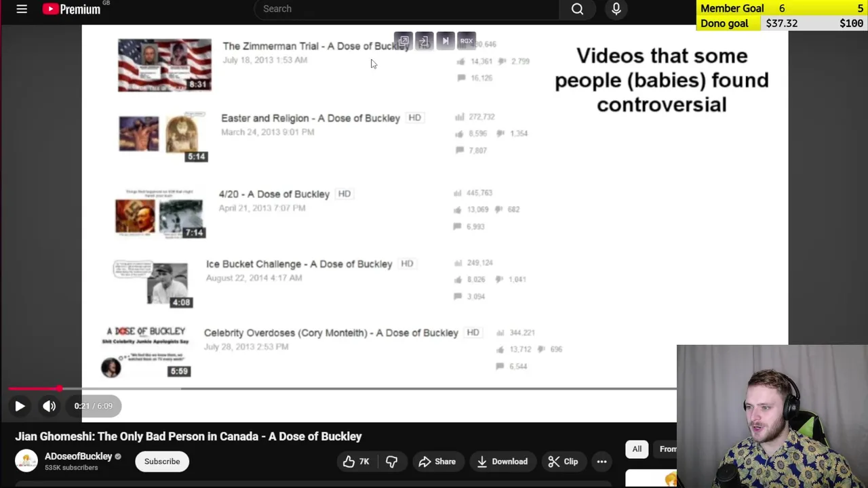Image resolution: width=868 pixels, height=488 pixels.
Task: Go to YouTube Premium home via logo
Action: click(71, 9)
